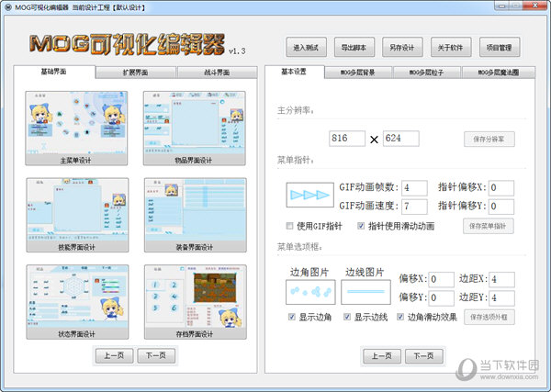This screenshot has width=551, height=392.
Task: Toggle the 指针使用滑动动画 checkbox
Action: [361, 226]
